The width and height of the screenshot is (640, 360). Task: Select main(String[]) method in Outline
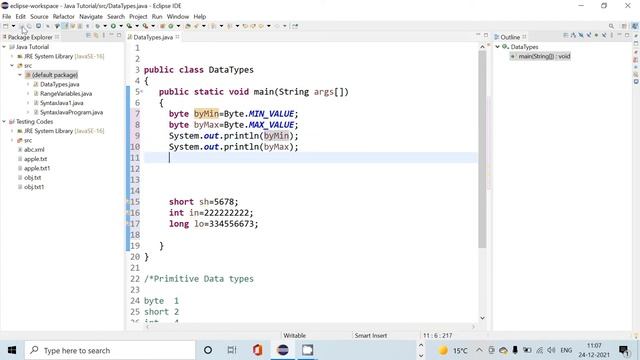pyautogui.click(x=544, y=56)
